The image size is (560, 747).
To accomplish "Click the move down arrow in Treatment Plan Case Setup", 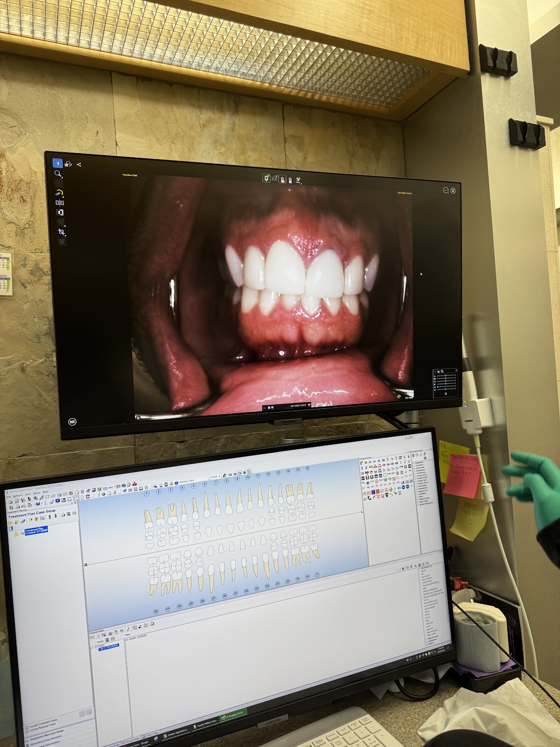I will pyautogui.click(x=56, y=516).
